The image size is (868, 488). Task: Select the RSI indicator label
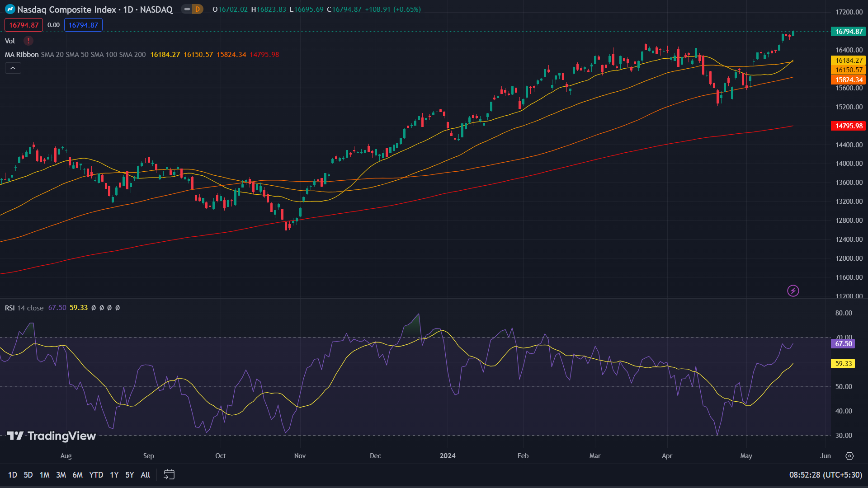point(10,308)
